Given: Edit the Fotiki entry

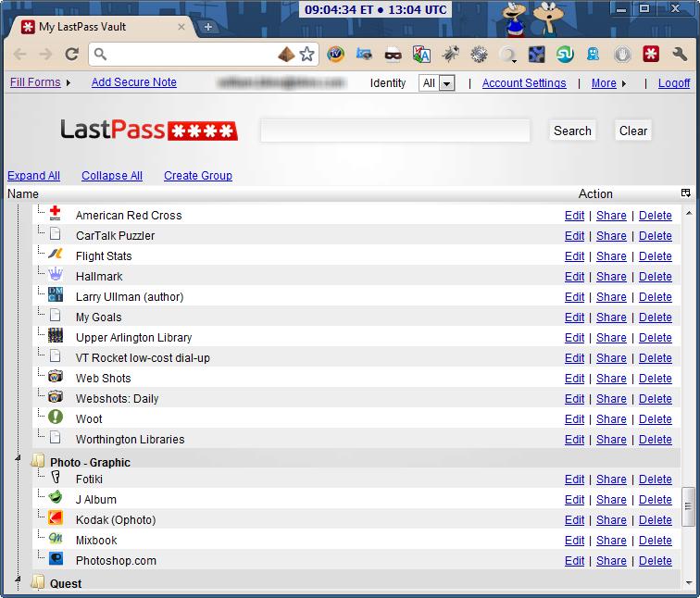Looking at the screenshot, I should 574,480.
